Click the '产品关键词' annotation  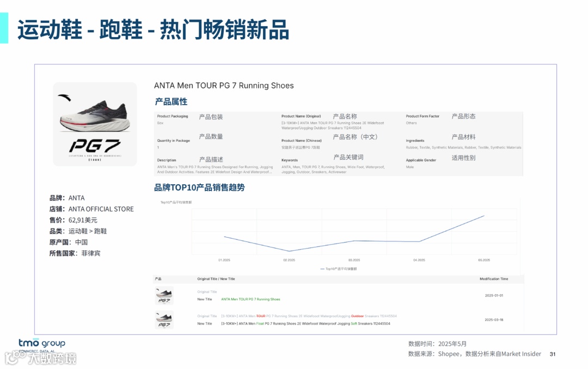(x=348, y=158)
